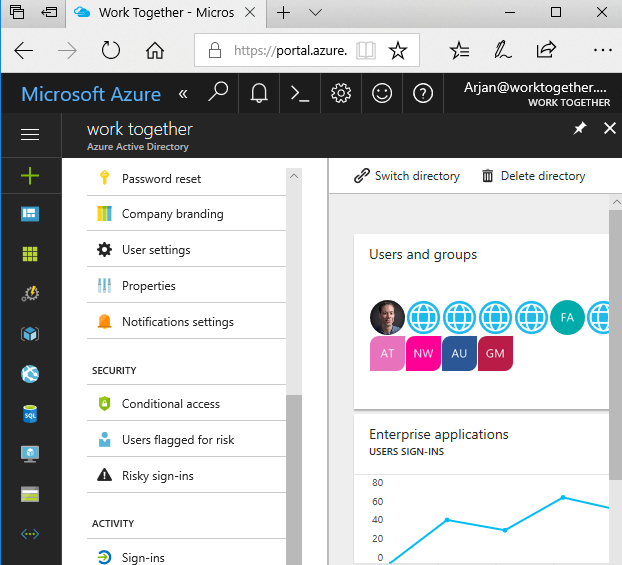This screenshot has width=622, height=565.
Task: Collapse Azure header with double chevron
Action: click(183, 94)
